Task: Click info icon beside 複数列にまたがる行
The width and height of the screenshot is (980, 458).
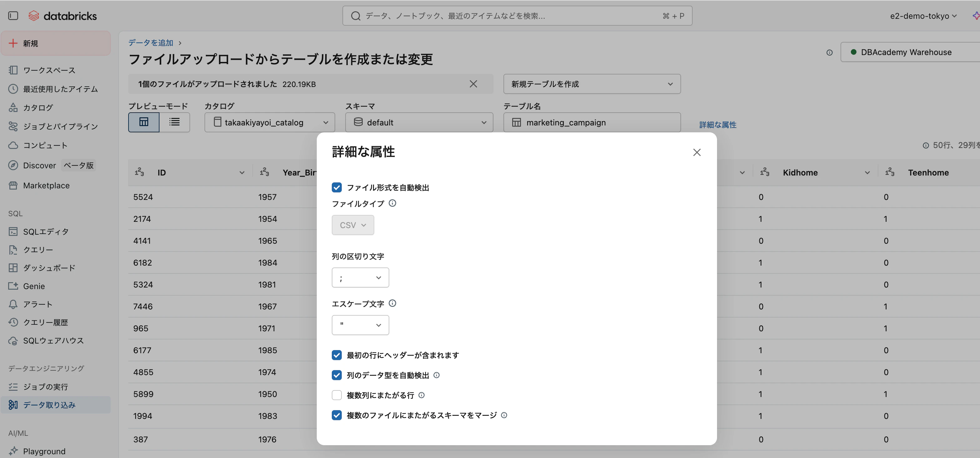Action: (x=421, y=395)
